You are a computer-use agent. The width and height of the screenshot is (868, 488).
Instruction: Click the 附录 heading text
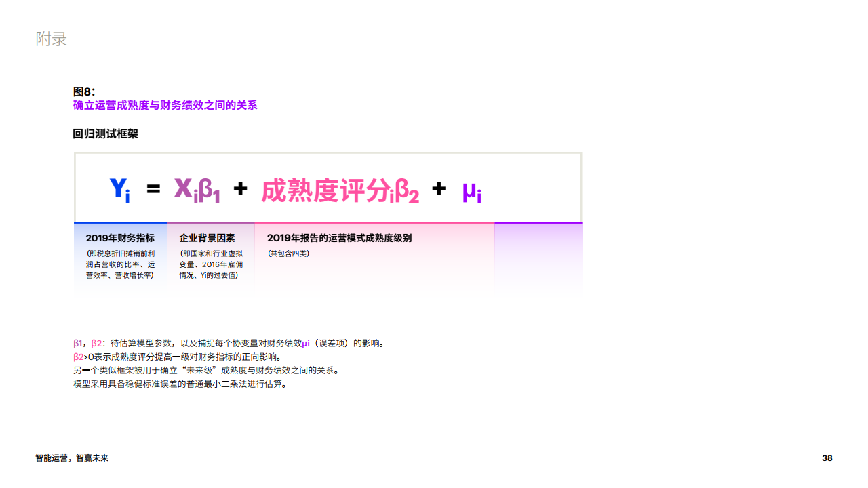tap(52, 39)
